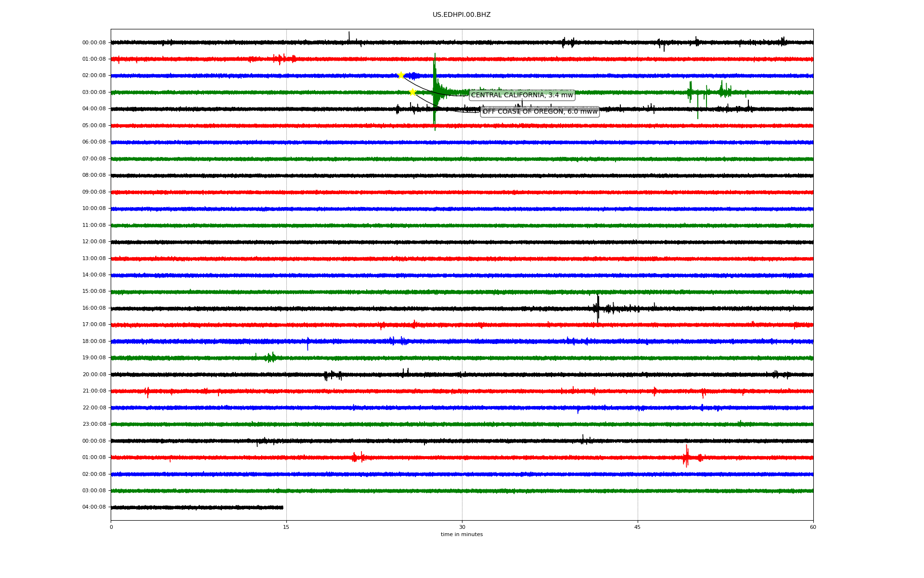
Task: Click the black spike on the 16:00:08 trace
Action: (598, 307)
